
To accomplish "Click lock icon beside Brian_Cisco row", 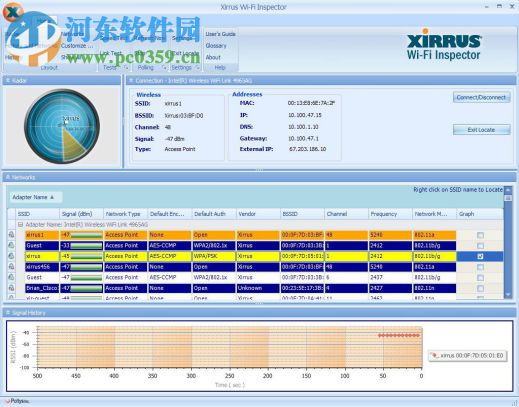I will coord(11,288).
